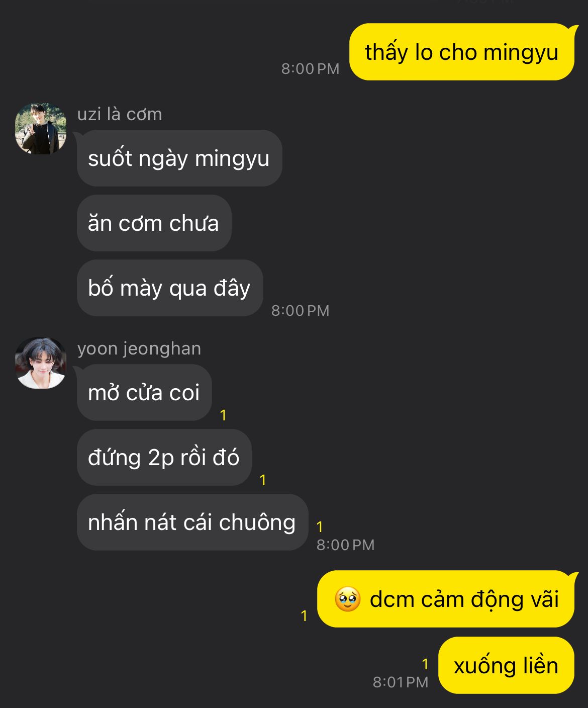Screen dimensions: 588x708
Task: Tap the unread count beside 'xuống liền'
Action: point(425,664)
